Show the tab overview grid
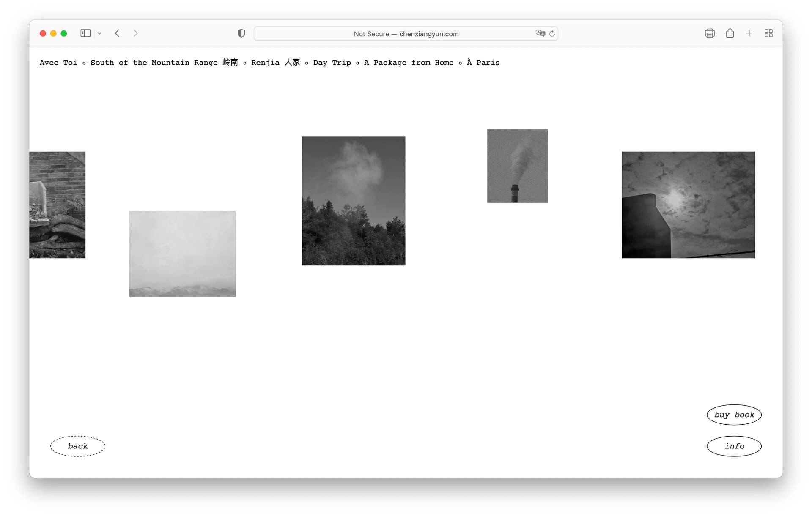The width and height of the screenshot is (812, 516). (x=768, y=33)
